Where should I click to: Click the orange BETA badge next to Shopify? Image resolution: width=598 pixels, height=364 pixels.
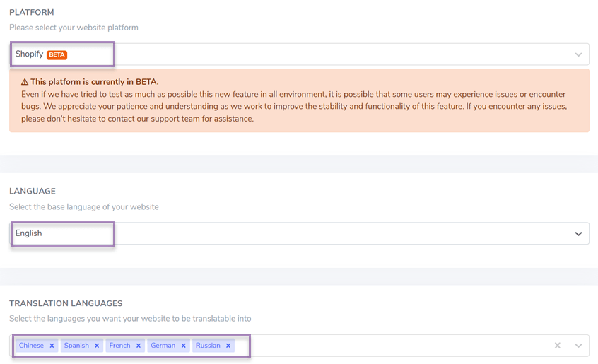pos(57,54)
